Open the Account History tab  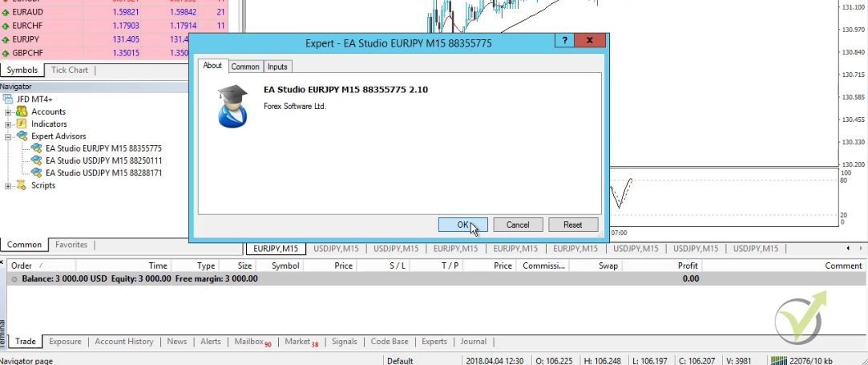(x=124, y=342)
